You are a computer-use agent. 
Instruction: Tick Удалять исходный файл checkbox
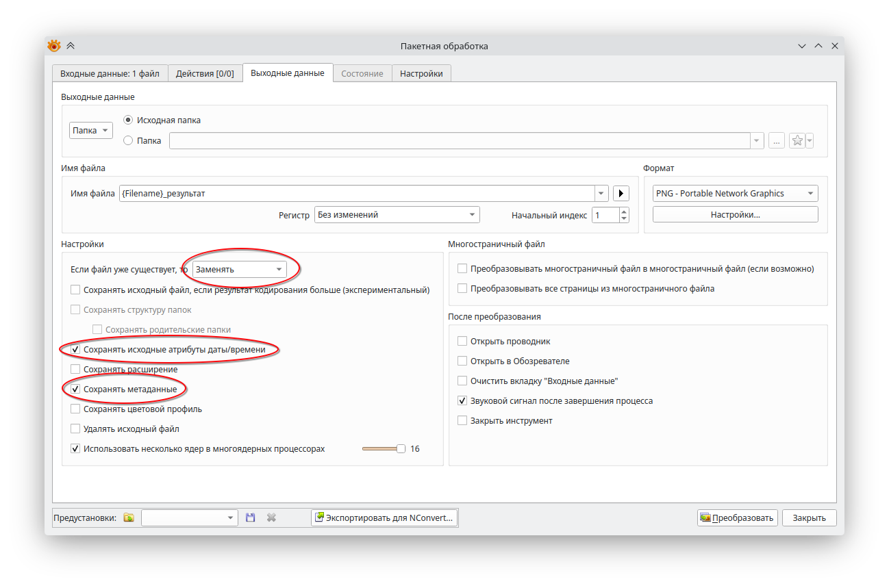click(x=75, y=429)
